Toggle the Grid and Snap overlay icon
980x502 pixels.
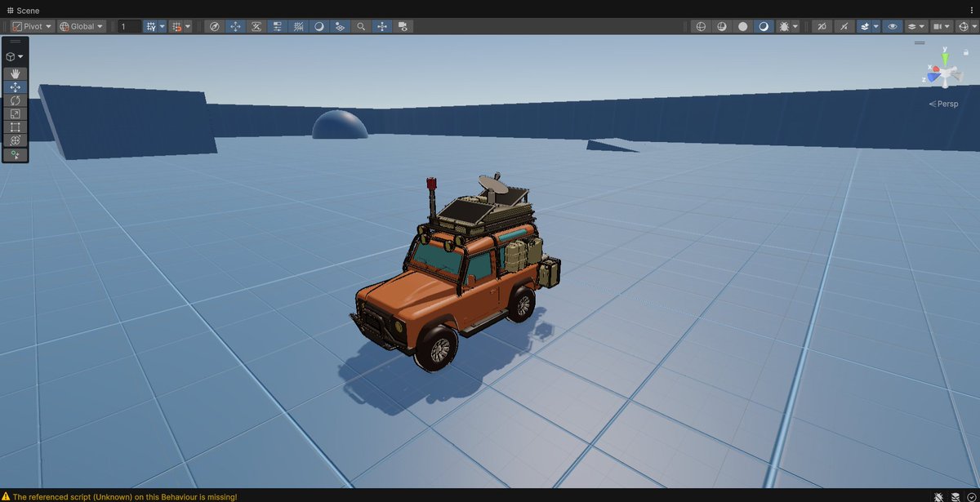(x=298, y=26)
